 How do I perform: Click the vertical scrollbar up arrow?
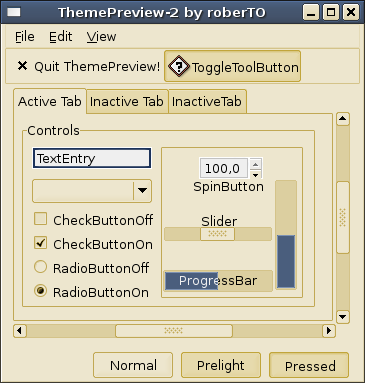[x=343, y=119]
